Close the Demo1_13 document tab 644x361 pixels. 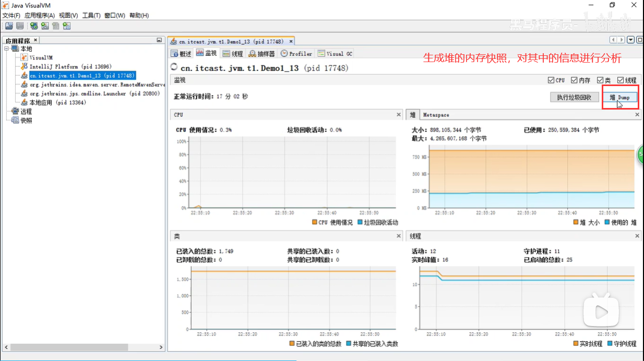pyautogui.click(x=291, y=41)
